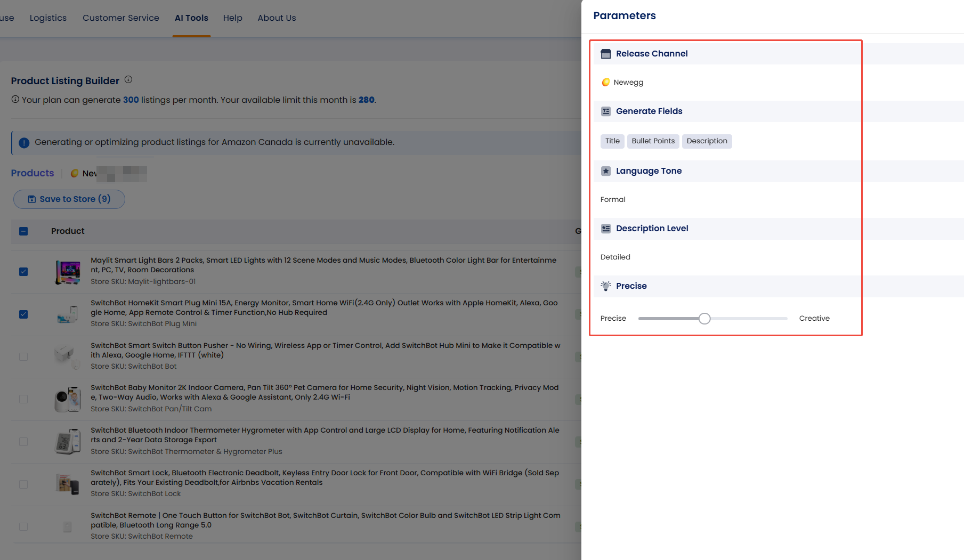
Task: Click the Newegg channel name in Parameters
Action: click(628, 83)
